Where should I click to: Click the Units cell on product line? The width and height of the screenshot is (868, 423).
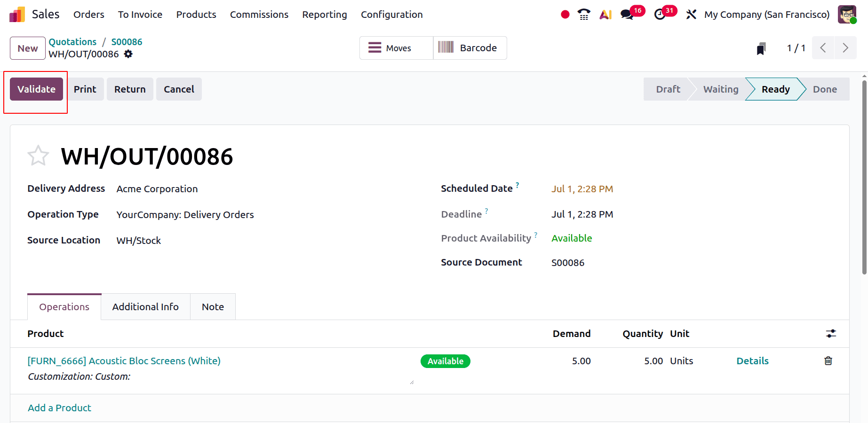tap(681, 361)
